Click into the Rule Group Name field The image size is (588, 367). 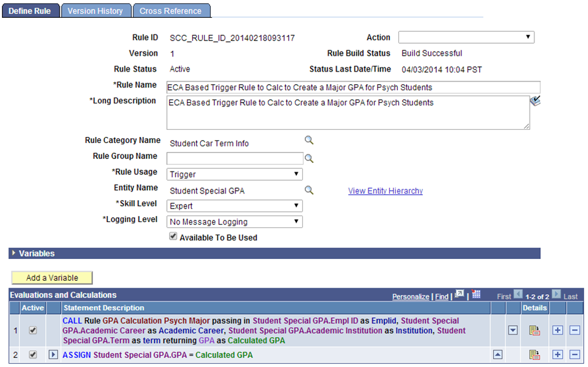click(x=235, y=158)
